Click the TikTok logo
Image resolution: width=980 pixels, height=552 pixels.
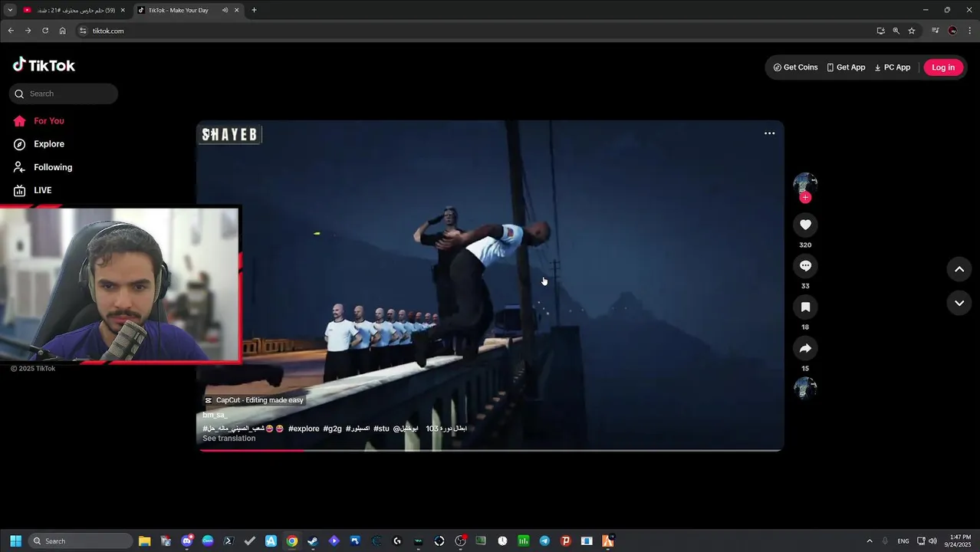[x=44, y=65]
